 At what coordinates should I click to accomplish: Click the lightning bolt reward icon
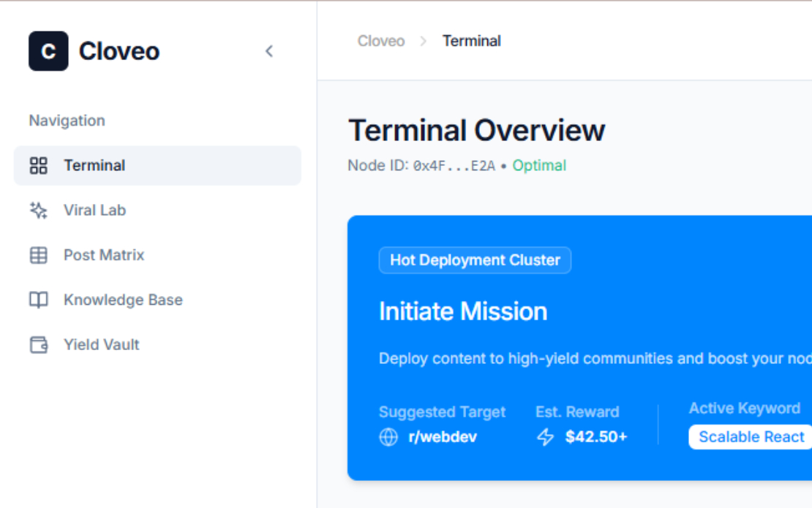(545, 437)
